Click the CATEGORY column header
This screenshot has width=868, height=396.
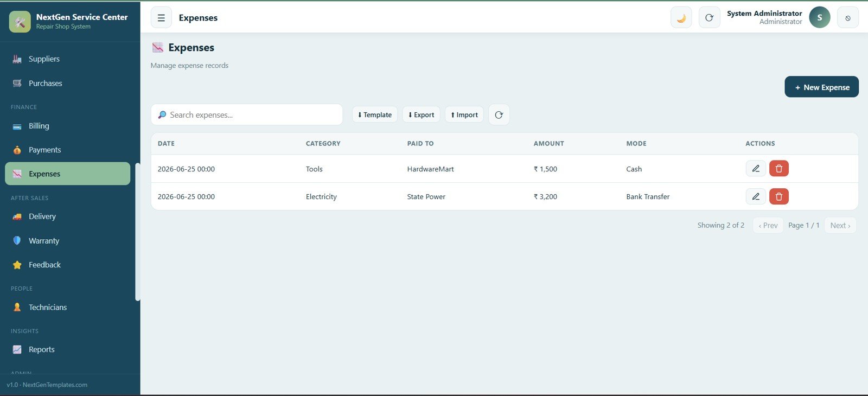[x=323, y=144]
